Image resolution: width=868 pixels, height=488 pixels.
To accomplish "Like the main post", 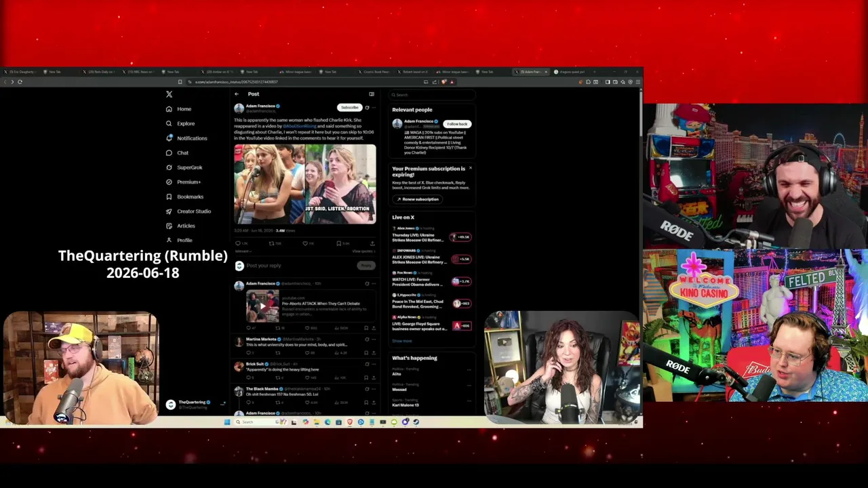I will 307,243.
